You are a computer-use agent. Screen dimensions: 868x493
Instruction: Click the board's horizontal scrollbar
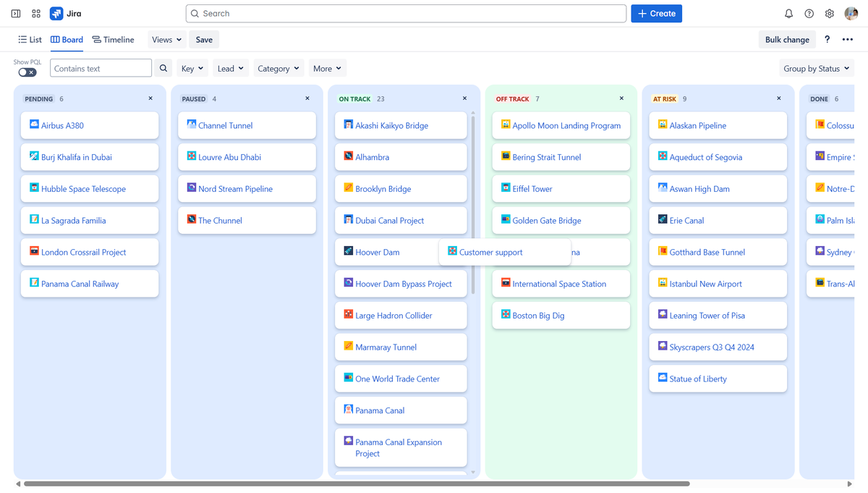pyautogui.click(x=357, y=484)
